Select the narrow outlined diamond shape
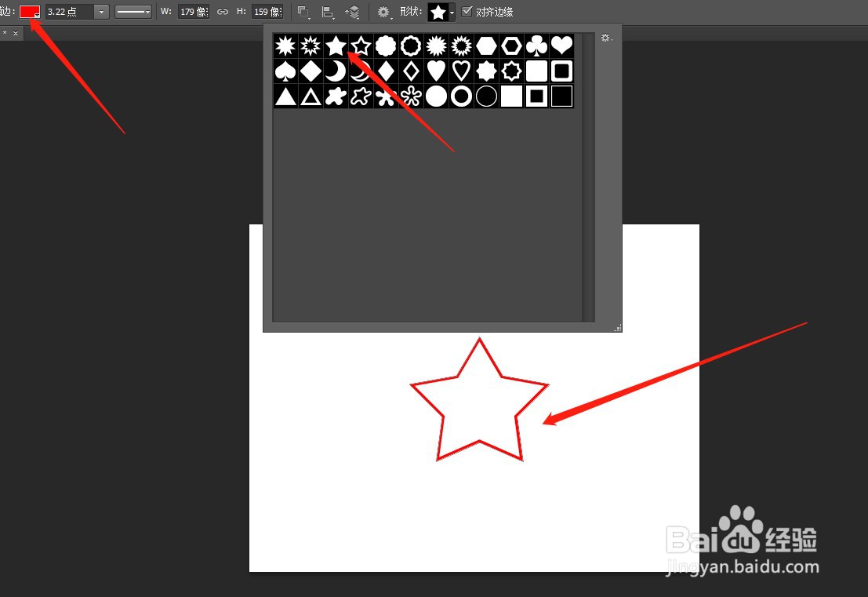 (411, 71)
